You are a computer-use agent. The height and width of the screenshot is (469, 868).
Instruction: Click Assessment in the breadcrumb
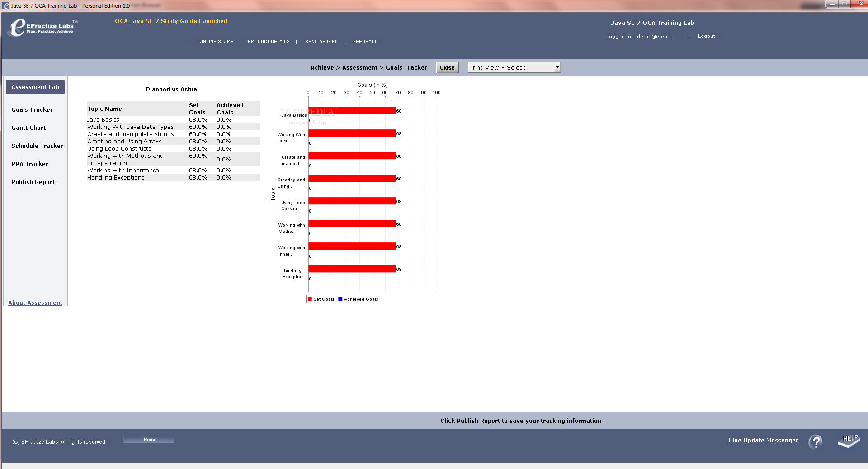tap(360, 68)
